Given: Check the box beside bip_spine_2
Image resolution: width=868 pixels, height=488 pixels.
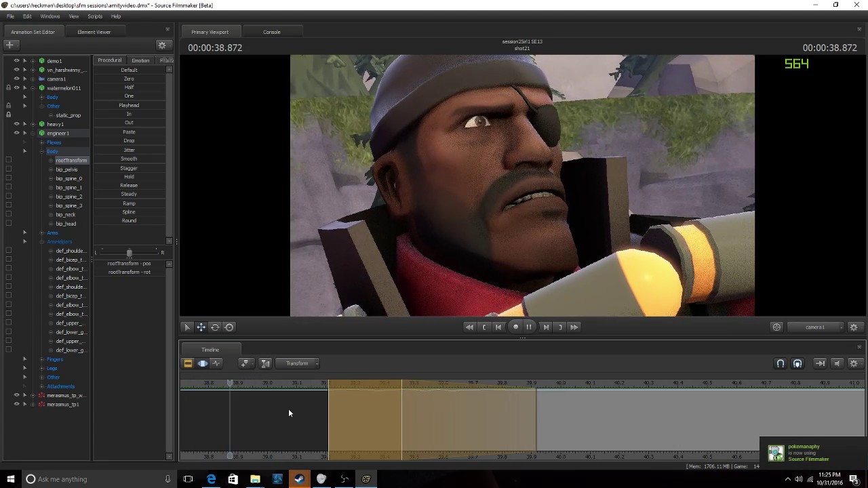Looking at the screenshot, I should (x=8, y=197).
